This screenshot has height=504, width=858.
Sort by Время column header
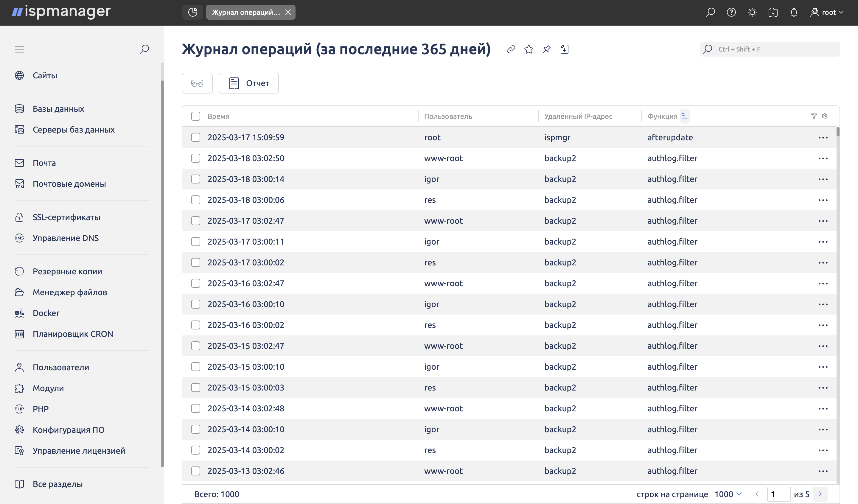coord(218,116)
